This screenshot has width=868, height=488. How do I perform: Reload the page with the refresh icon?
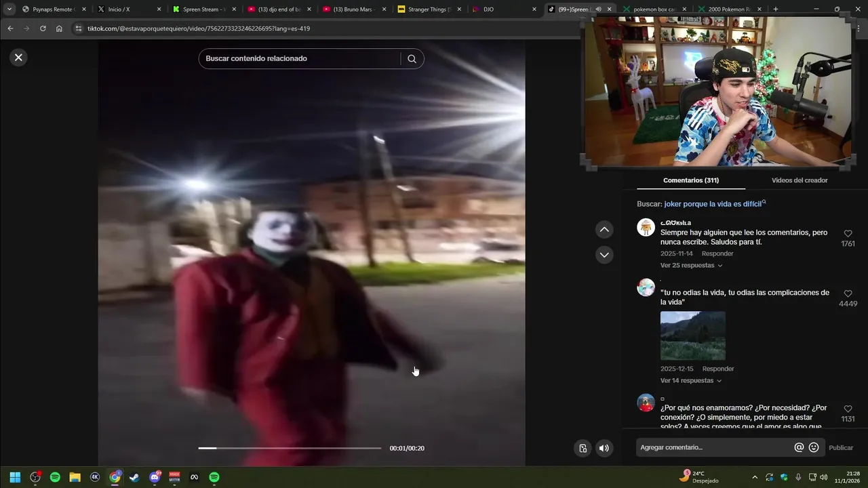(x=43, y=28)
